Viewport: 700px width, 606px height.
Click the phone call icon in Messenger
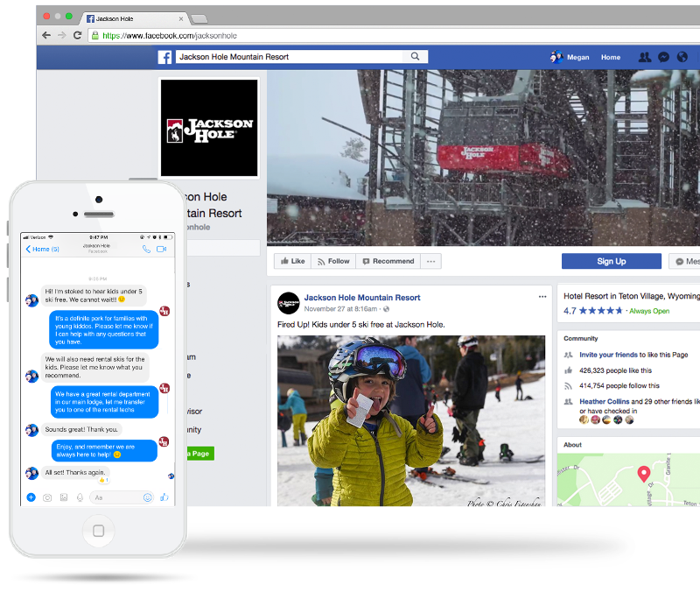pos(146,249)
